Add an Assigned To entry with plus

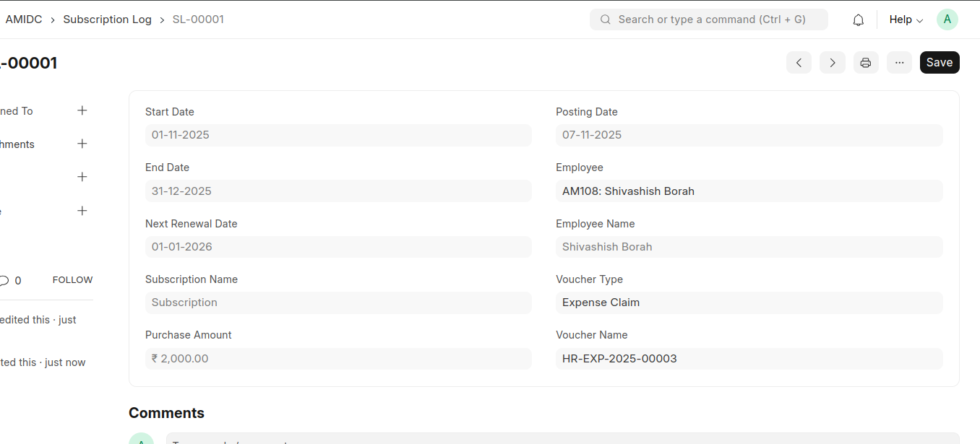coord(82,110)
